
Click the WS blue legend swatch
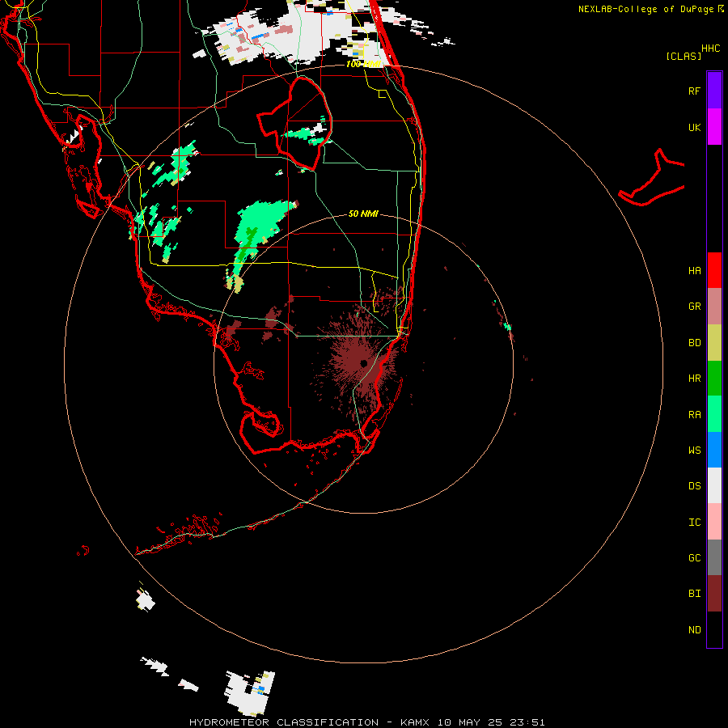pos(714,450)
